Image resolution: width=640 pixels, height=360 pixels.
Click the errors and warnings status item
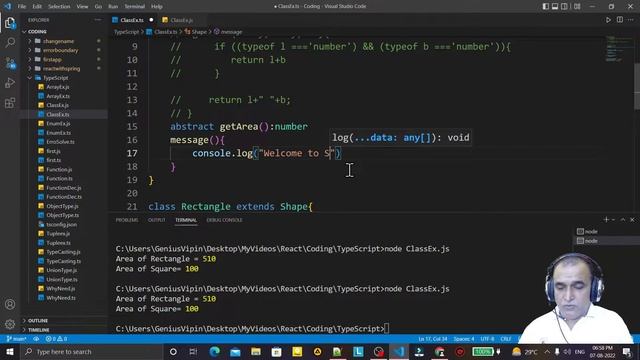[x=56, y=339]
